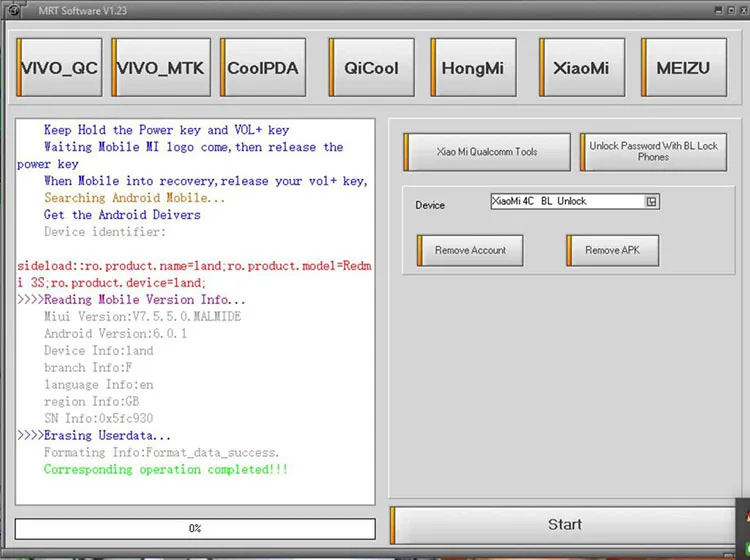This screenshot has width=750, height=560.
Task: Click 'Erasing Userdata...' log line
Action: coord(94,436)
